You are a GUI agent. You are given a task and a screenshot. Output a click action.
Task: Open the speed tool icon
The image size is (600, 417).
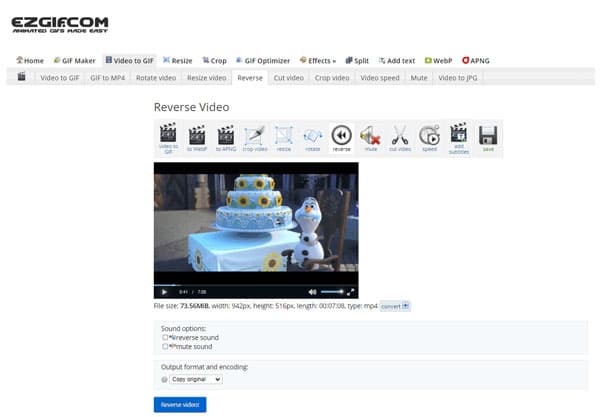click(x=429, y=138)
